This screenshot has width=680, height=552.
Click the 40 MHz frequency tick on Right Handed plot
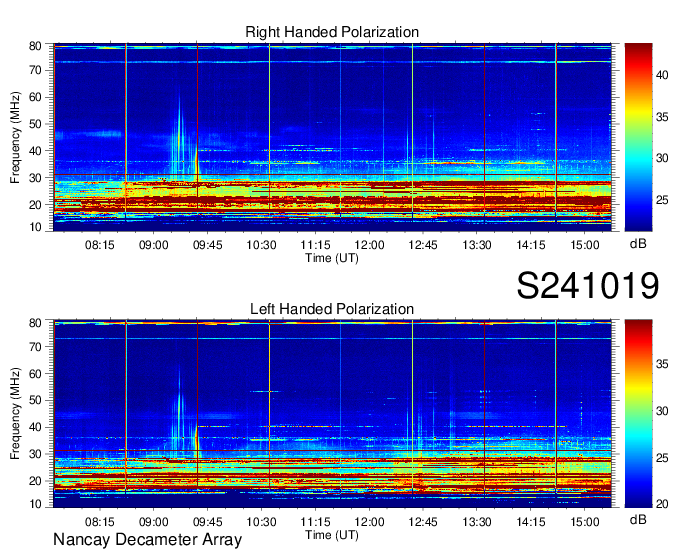pyautogui.click(x=35, y=151)
